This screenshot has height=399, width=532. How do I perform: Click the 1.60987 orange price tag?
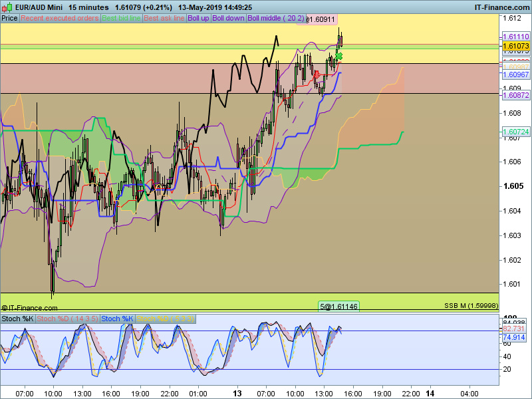pos(516,67)
